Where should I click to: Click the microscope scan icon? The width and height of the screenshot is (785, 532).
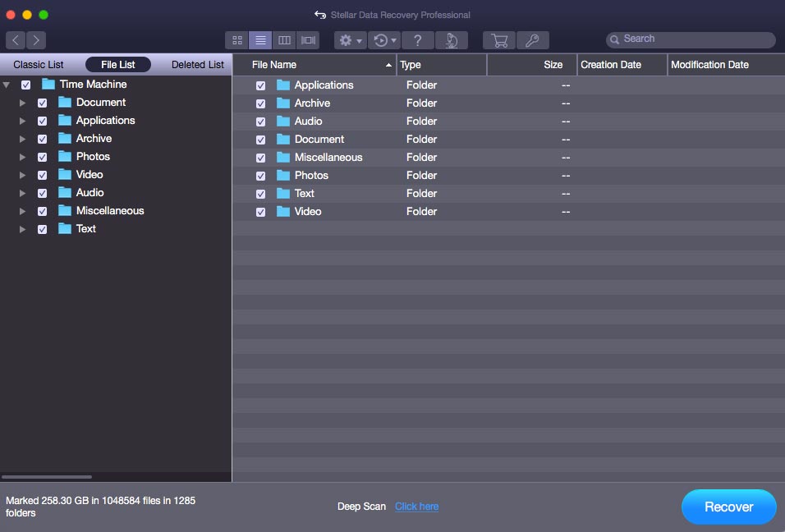pos(451,40)
